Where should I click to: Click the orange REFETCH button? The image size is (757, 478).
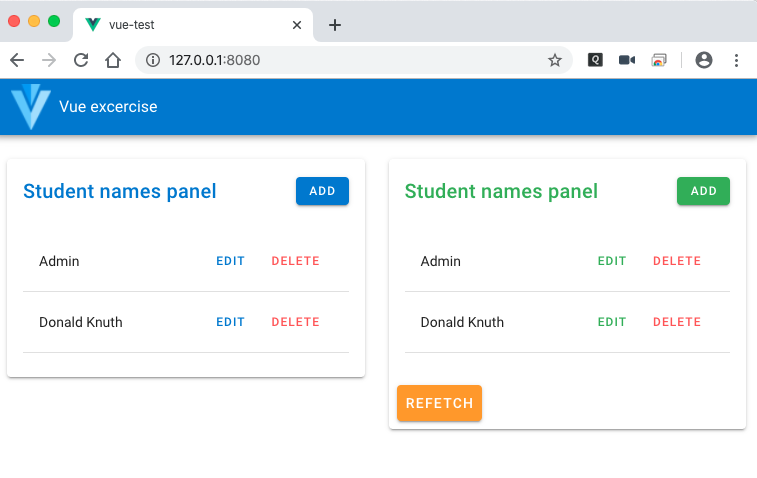439,403
